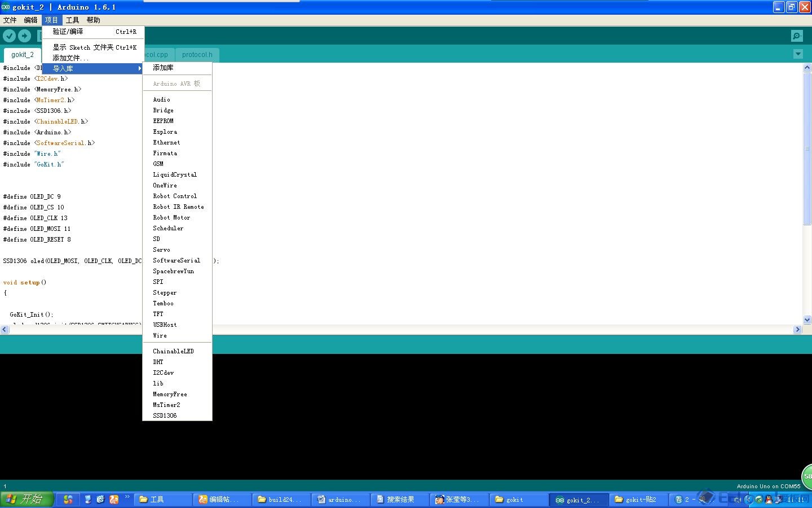Import the GSM library
812x508 pixels.
[x=177, y=164]
